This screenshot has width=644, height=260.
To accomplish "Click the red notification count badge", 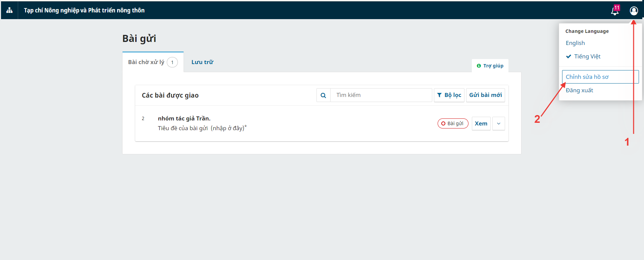I will tap(617, 8).
